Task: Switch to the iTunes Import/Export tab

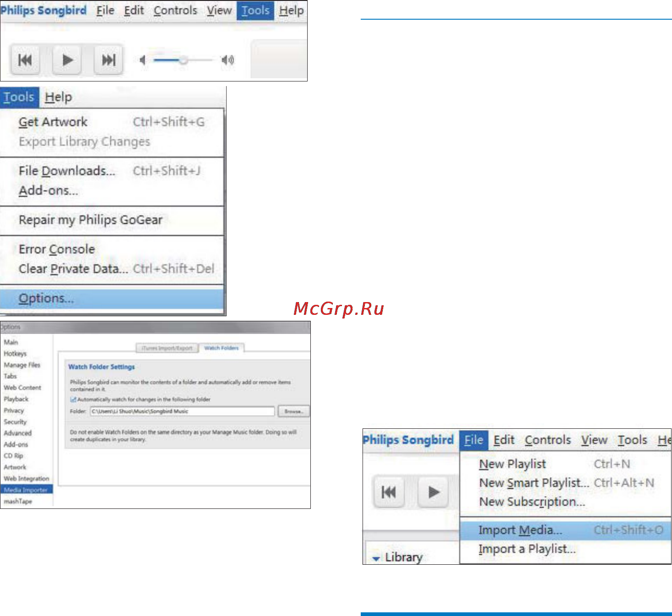Action: coord(167,348)
